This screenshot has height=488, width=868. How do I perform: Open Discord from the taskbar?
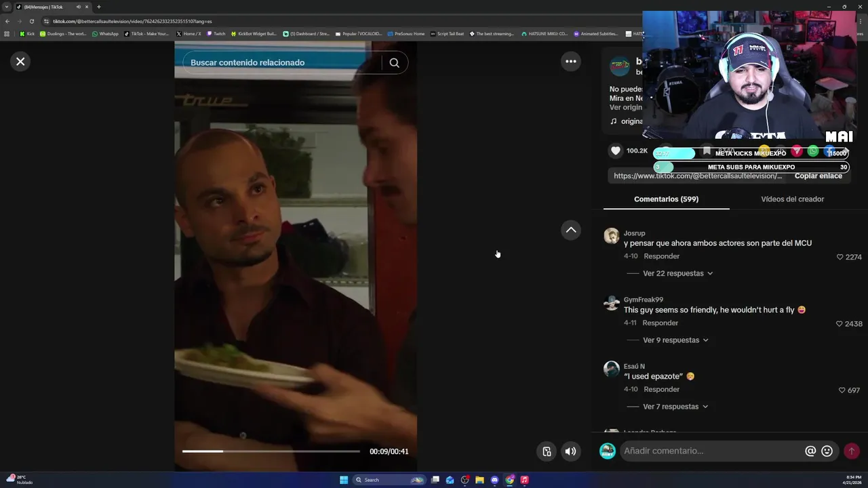[494, 480]
